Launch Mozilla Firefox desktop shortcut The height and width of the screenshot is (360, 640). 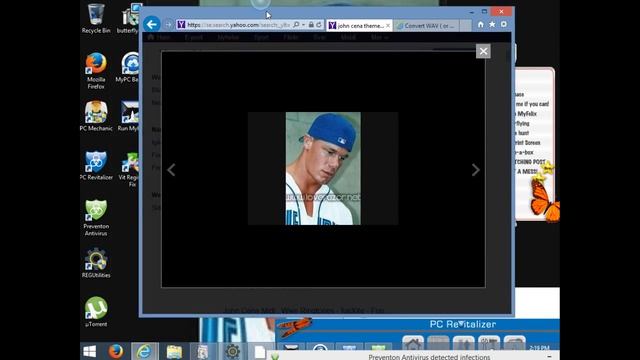pos(96,70)
